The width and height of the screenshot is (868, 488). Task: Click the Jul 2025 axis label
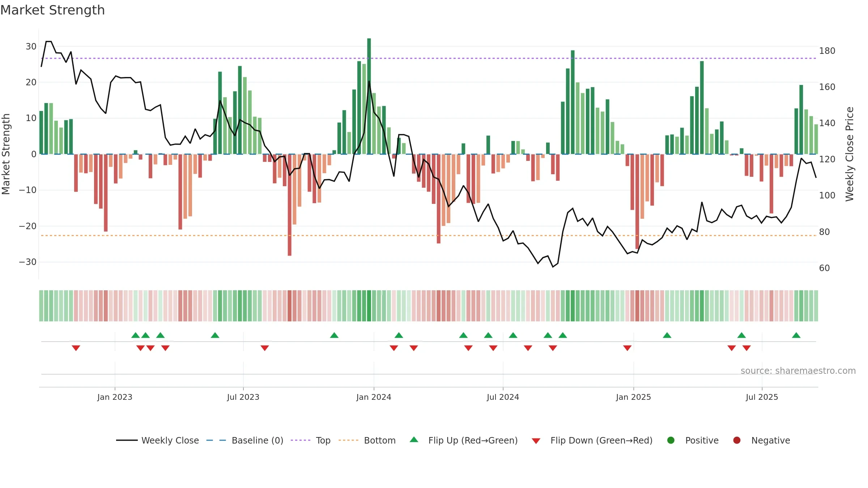click(762, 397)
